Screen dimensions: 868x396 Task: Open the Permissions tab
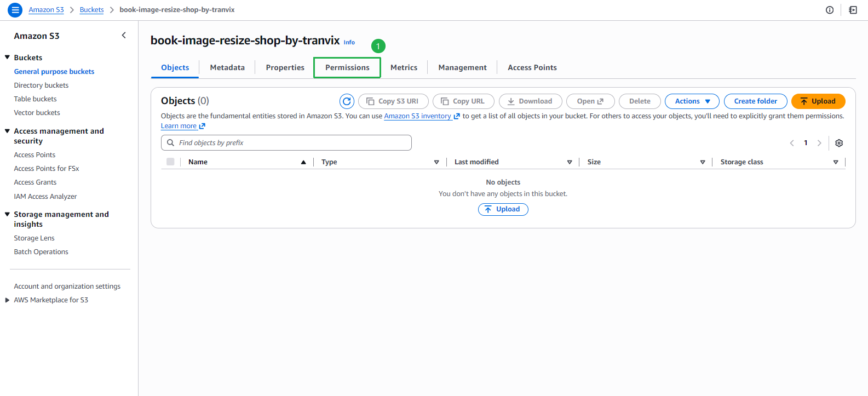point(347,67)
